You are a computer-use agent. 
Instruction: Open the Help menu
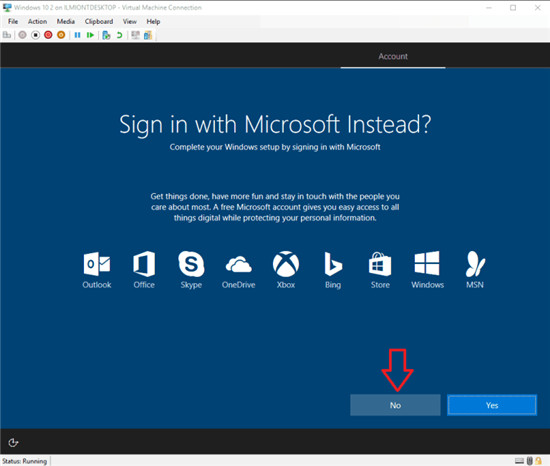[x=153, y=21]
